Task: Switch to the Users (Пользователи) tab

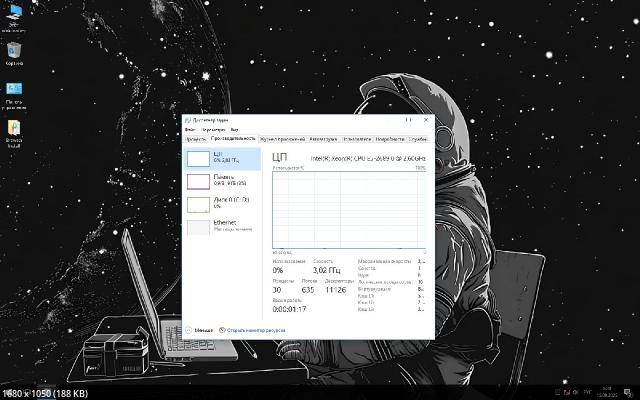Action: click(357, 139)
